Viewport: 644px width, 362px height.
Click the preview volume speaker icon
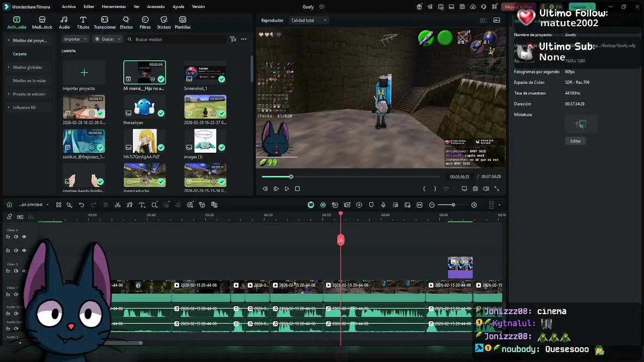pos(486,189)
